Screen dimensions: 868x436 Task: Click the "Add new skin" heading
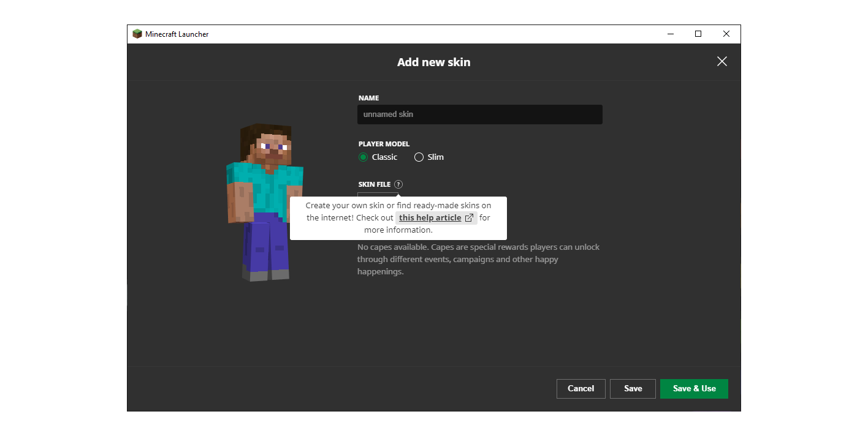(x=434, y=62)
